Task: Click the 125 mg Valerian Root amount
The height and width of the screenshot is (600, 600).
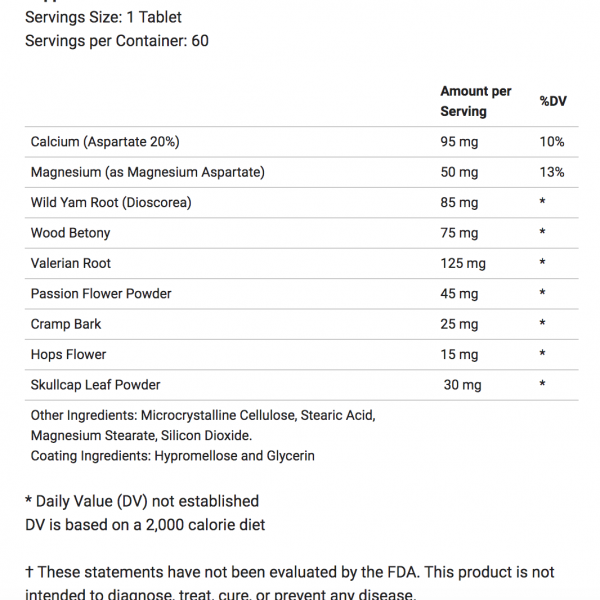Action: pos(463,263)
